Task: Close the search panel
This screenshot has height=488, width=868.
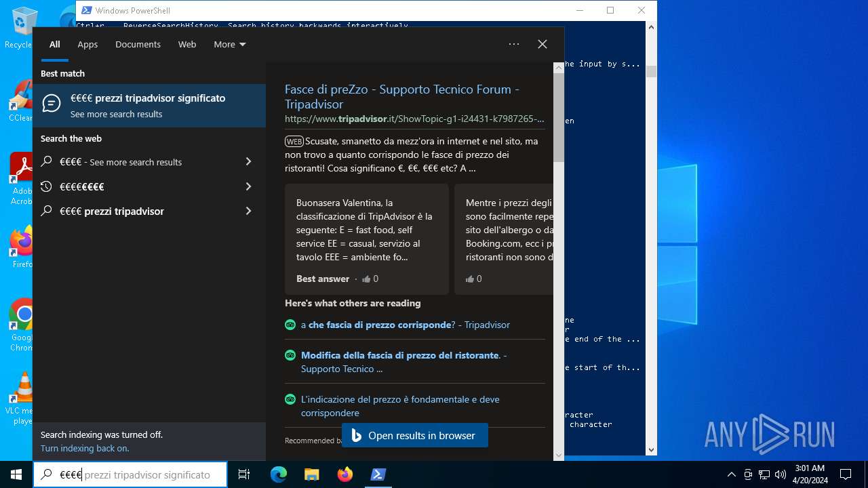Action: [542, 44]
